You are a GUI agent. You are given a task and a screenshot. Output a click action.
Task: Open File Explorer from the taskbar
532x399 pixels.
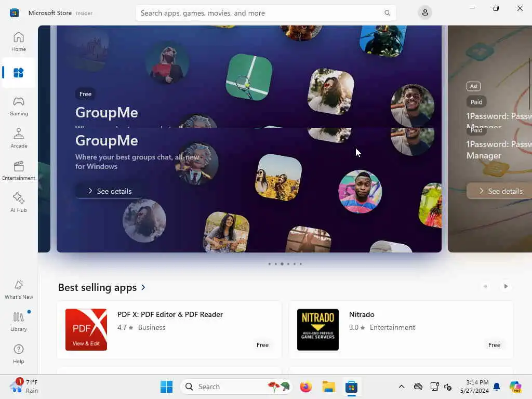coord(328,387)
